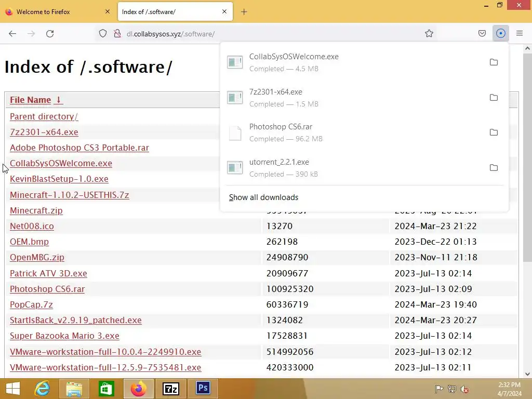Open a new tab
Image resolution: width=532 pixels, height=399 pixels.
(244, 12)
